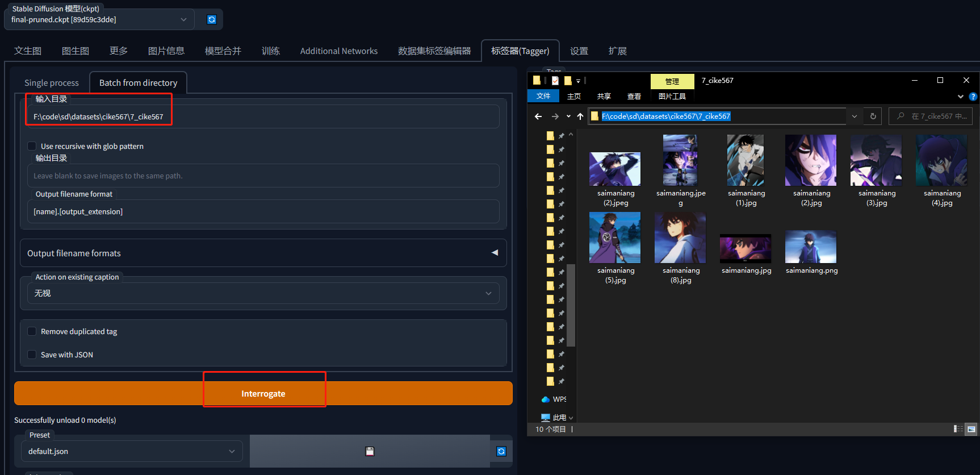The width and height of the screenshot is (980, 475).
Task: Open the 设置 tab
Action: point(579,51)
